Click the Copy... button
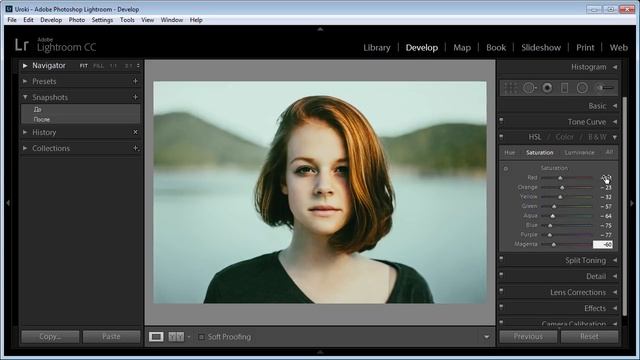640x360 pixels. [50, 337]
